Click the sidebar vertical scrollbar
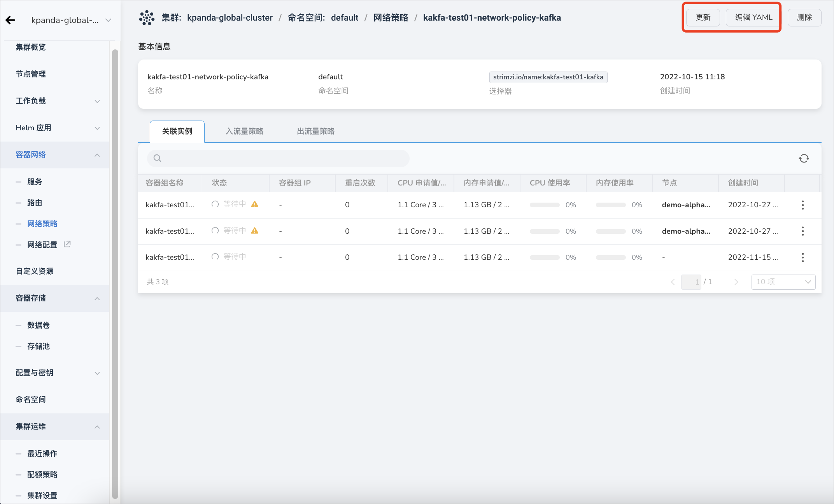 tap(115, 274)
